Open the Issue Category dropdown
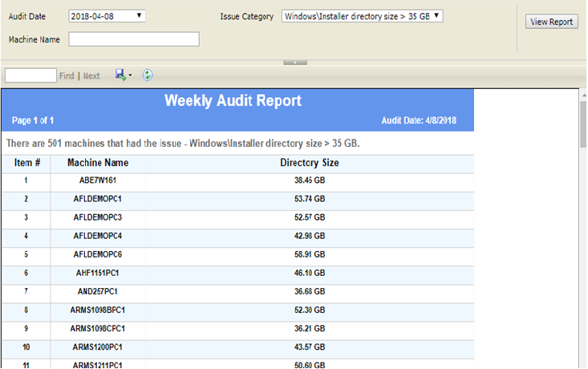588x369 pixels. point(363,16)
